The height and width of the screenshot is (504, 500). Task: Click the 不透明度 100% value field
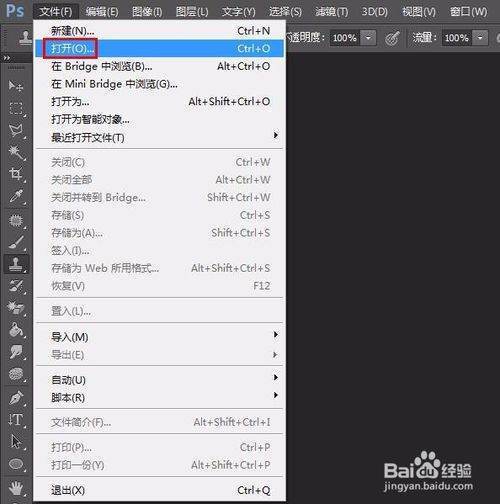coord(345,38)
